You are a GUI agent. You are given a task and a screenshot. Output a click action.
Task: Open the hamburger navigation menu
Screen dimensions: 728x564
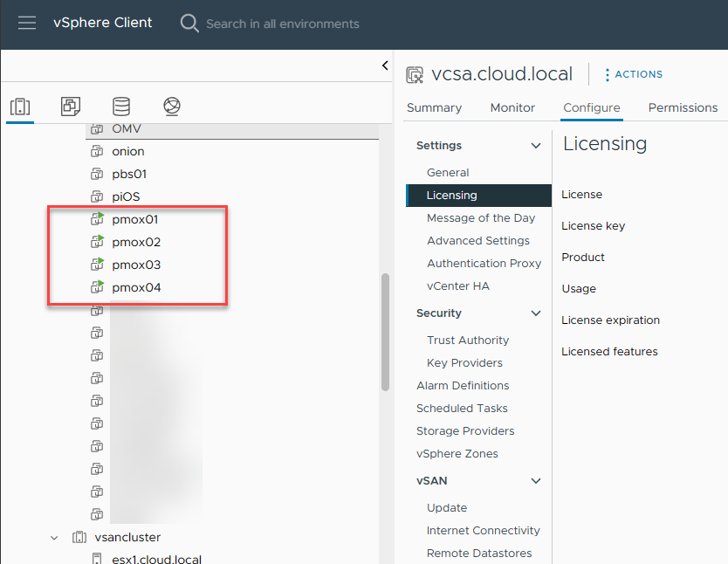[x=27, y=24]
